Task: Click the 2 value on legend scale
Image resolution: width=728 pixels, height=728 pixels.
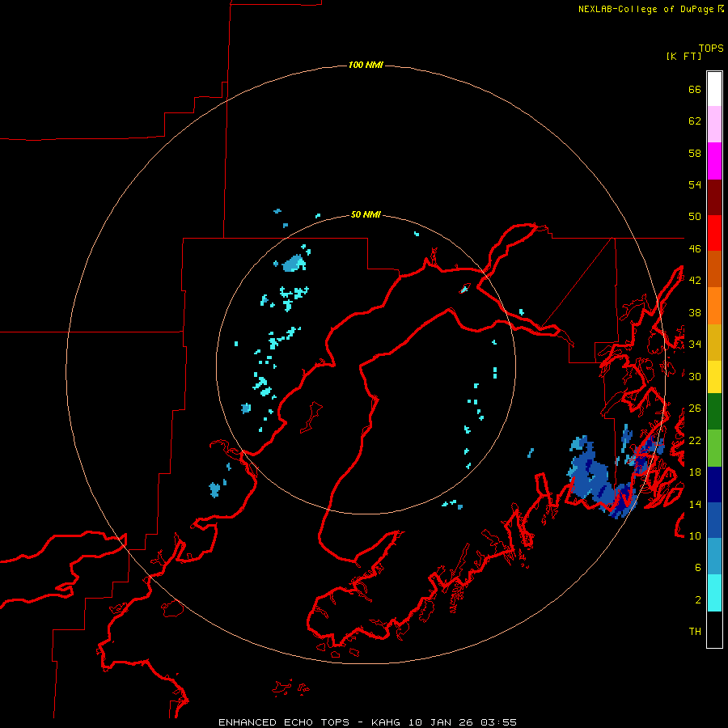Action: [698, 600]
